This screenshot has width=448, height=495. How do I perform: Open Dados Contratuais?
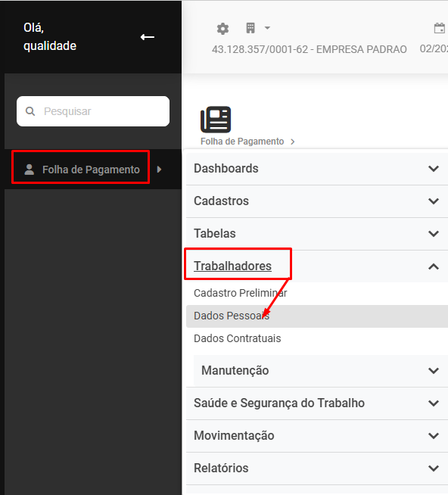(x=238, y=338)
